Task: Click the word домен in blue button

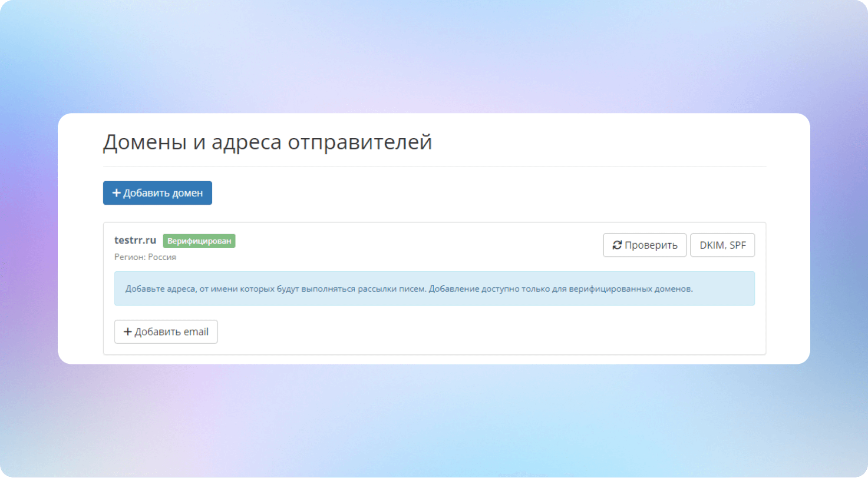Action: point(188,193)
